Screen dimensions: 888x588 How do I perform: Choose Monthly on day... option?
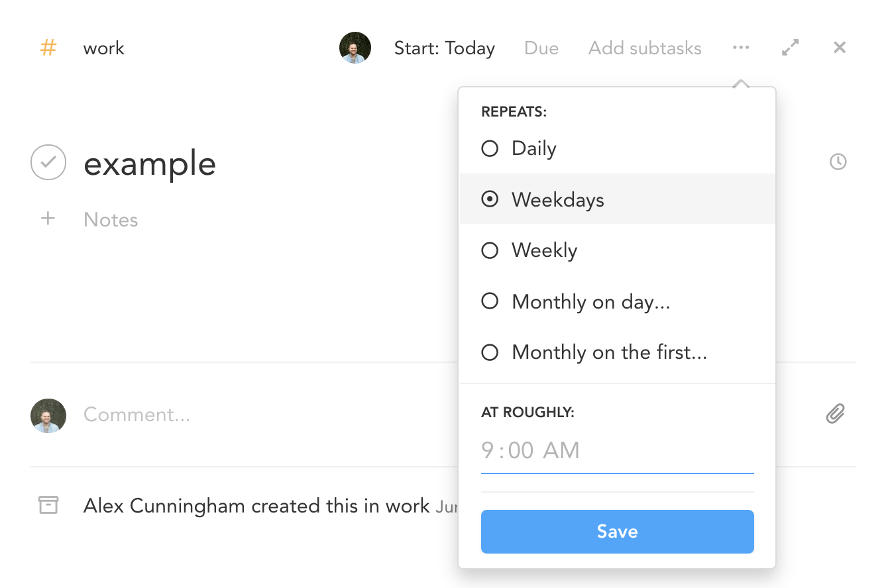(490, 302)
